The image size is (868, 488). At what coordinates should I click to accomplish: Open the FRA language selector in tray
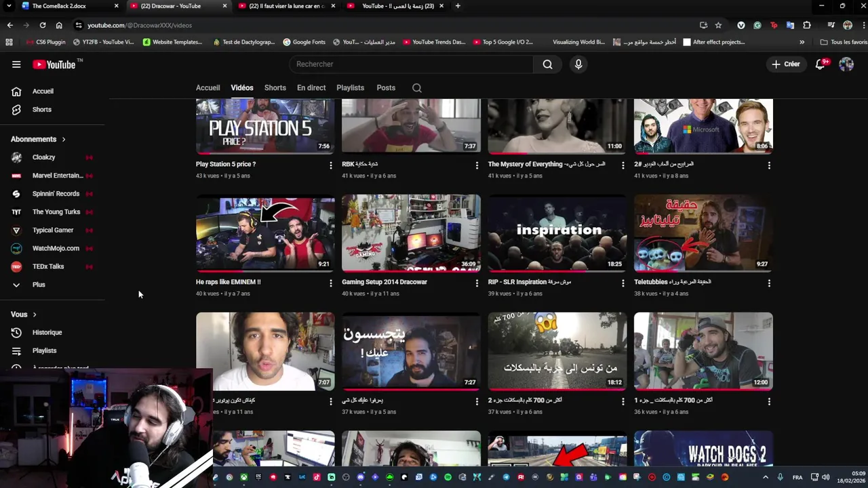point(797,477)
